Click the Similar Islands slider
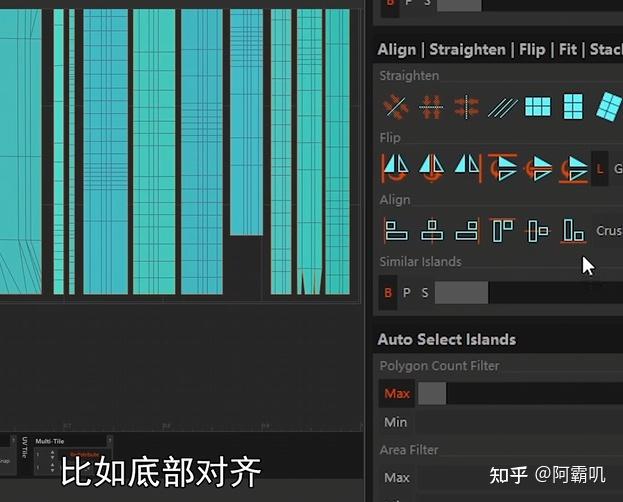Viewport: 623px width, 502px height. [529, 293]
